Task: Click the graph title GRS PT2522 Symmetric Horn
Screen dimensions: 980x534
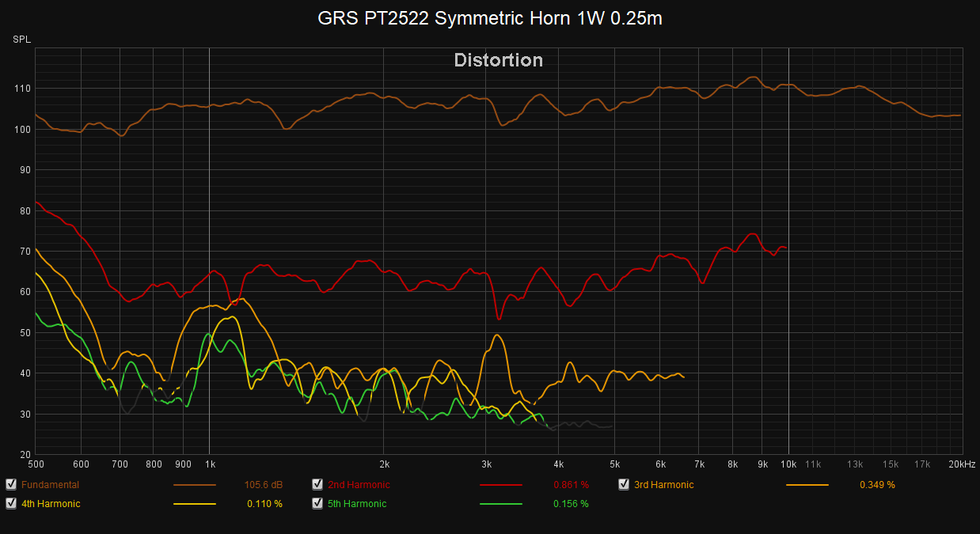Action: coord(490,18)
